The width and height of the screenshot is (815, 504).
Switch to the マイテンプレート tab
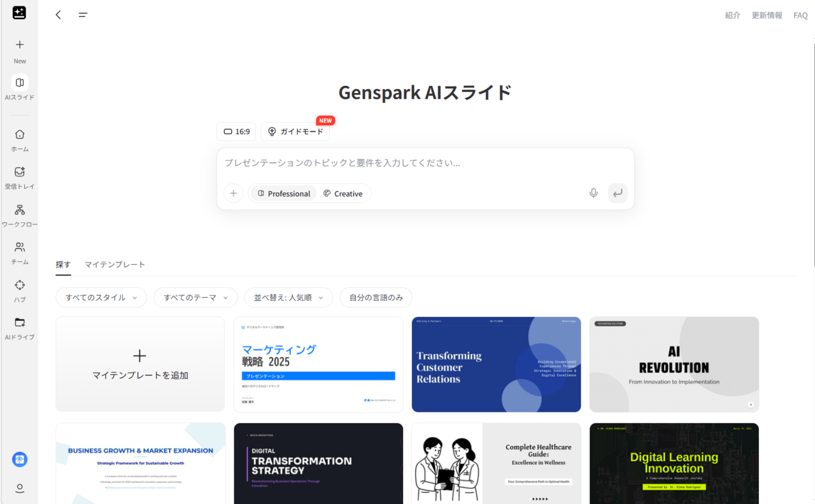(x=115, y=265)
